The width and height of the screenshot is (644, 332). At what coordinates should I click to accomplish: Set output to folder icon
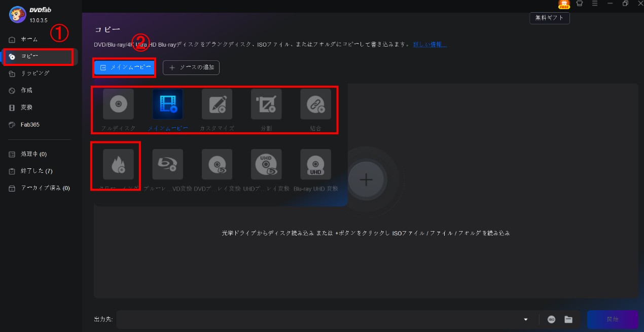[568, 319]
